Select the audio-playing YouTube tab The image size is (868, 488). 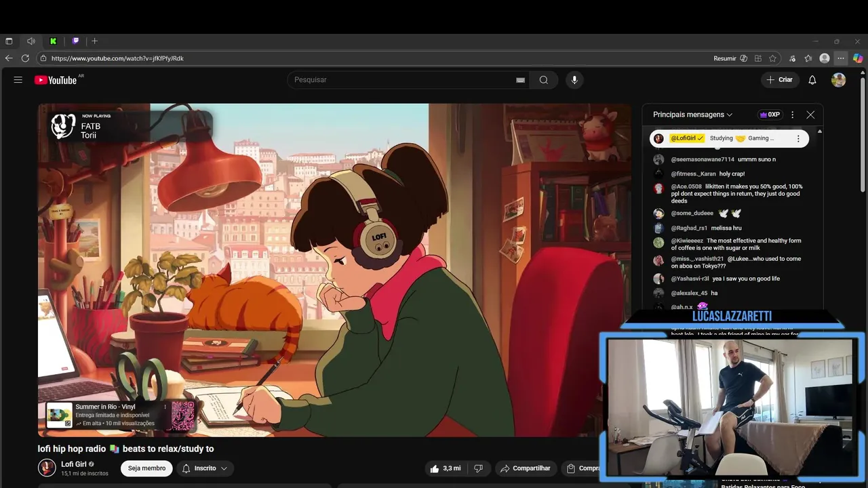click(x=31, y=41)
